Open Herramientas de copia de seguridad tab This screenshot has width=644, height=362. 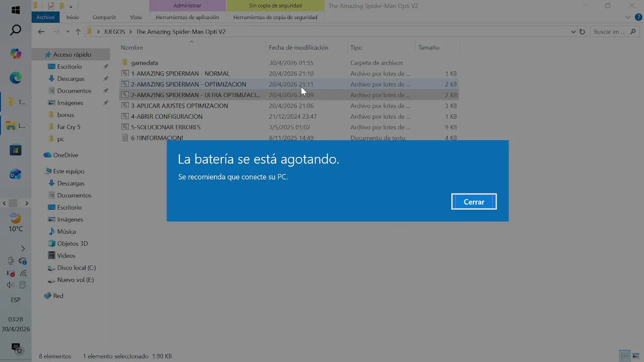coord(275,17)
